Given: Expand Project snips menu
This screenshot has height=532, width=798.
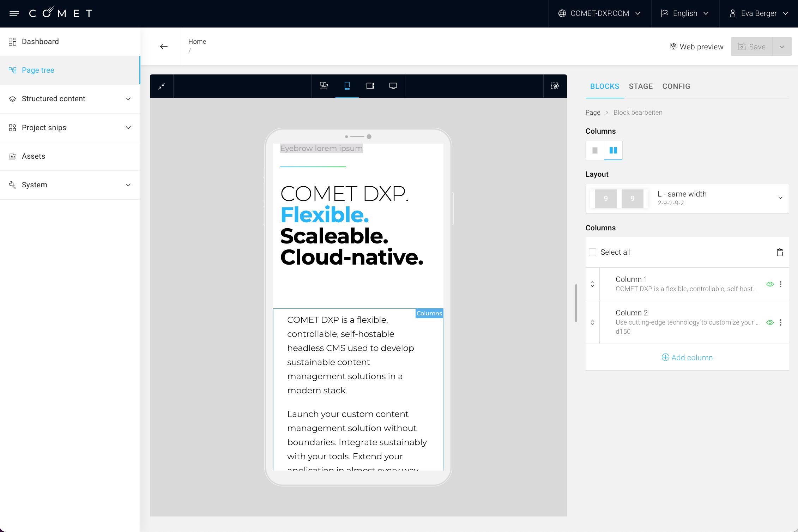Looking at the screenshot, I should (x=70, y=128).
